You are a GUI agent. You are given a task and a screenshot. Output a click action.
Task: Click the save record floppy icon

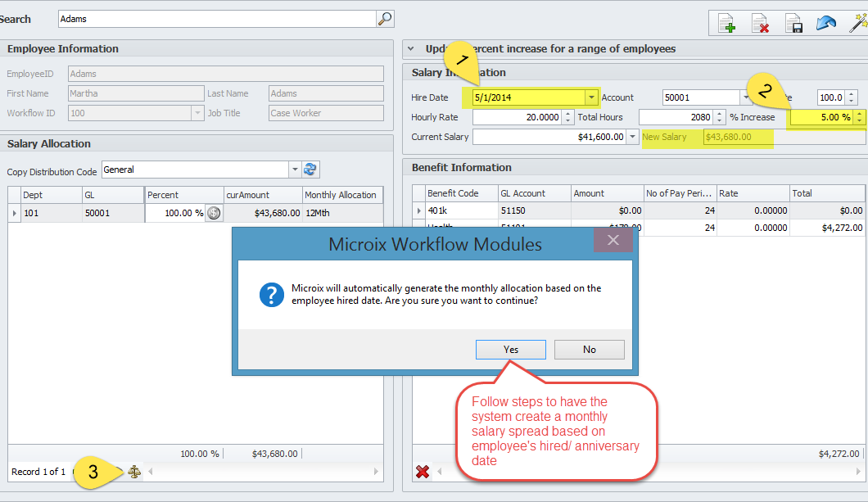(x=793, y=24)
